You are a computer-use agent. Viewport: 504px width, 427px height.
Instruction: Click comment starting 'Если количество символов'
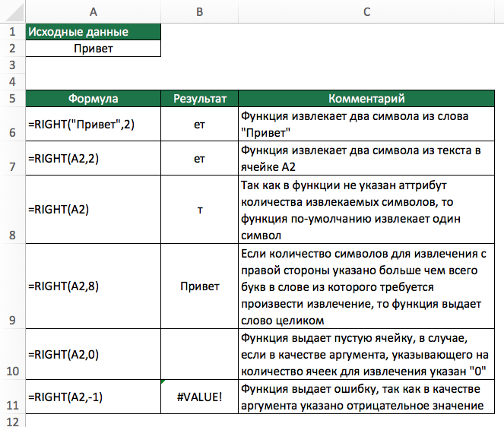366,286
